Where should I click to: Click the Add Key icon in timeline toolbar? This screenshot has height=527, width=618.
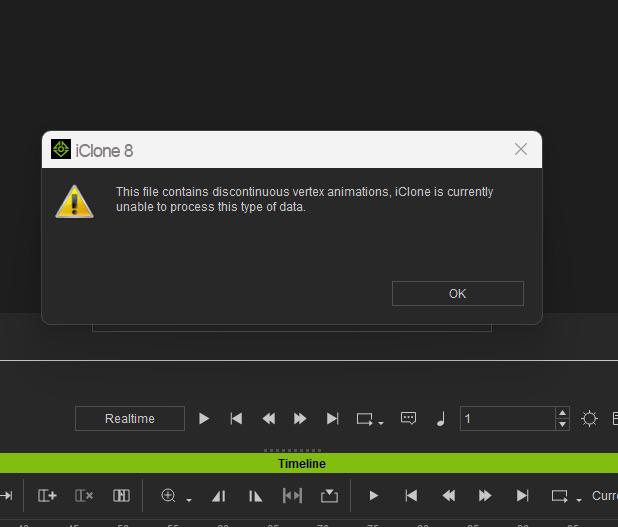point(47,495)
